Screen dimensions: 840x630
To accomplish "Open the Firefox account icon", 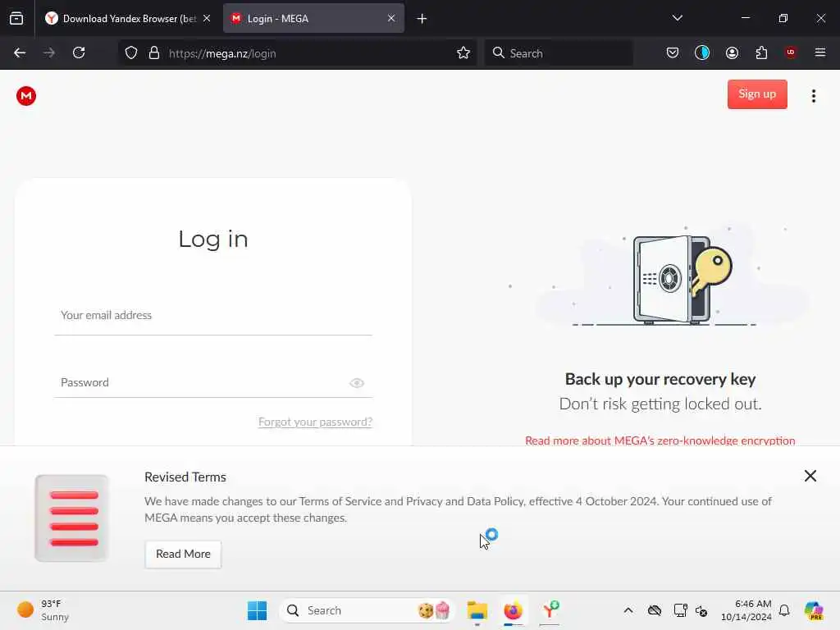I will pos(732,53).
